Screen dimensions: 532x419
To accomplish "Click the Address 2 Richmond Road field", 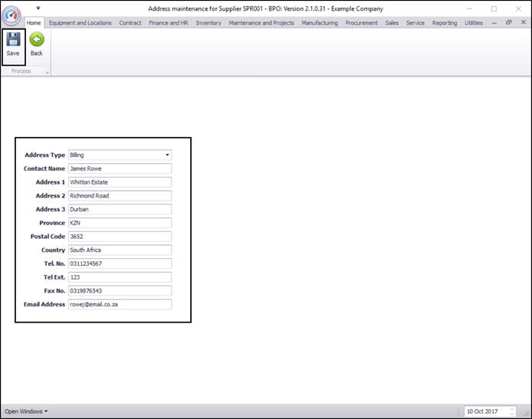I will point(120,195).
